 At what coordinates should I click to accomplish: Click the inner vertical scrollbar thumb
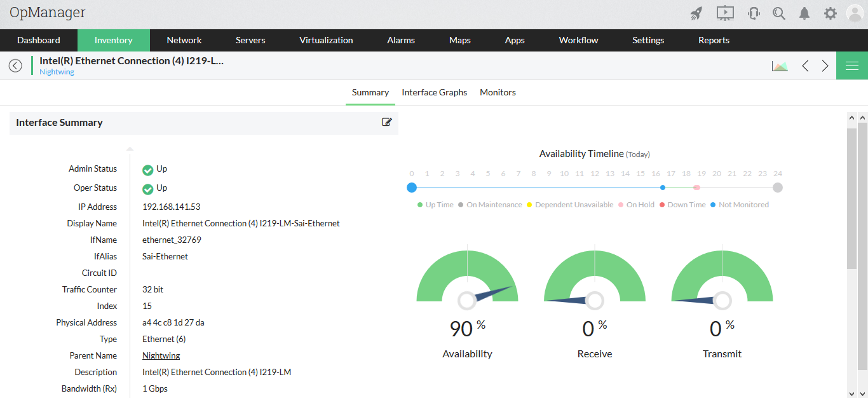coord(852,198)
